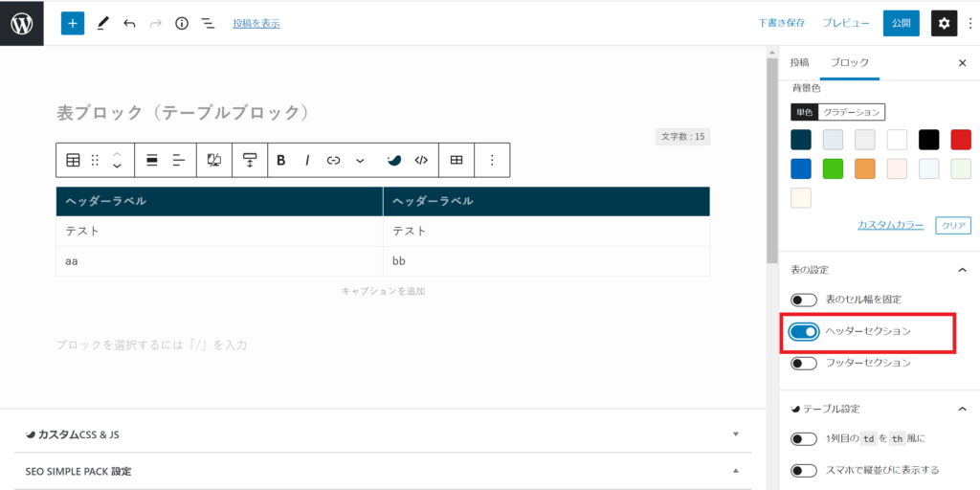Grab the block drag handle dots
Viewport: 980px width, 490px height.
coord(95,160)
